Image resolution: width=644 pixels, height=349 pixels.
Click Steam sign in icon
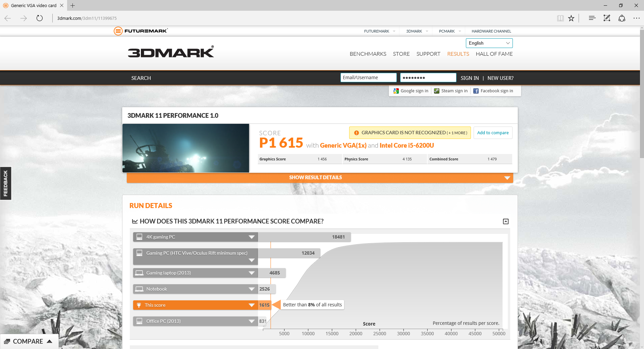pos(437,91)
